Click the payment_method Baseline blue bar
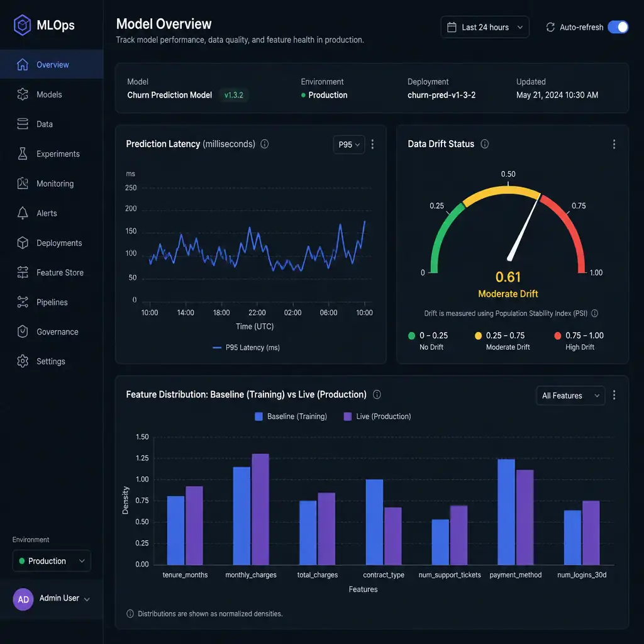This screenshot has width=644, height=644. (x=506, y=512)
